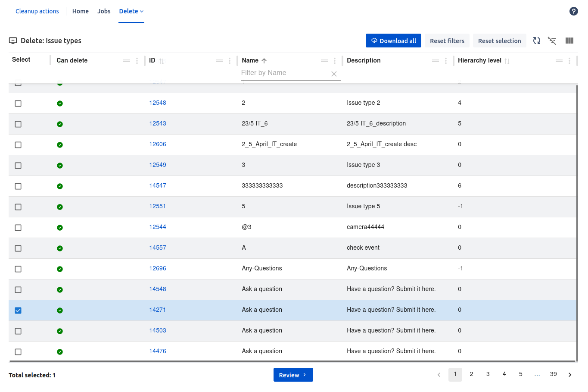This screenshot has width=588, height=392.
Task: Click Reset filters button
Action: 447,41
